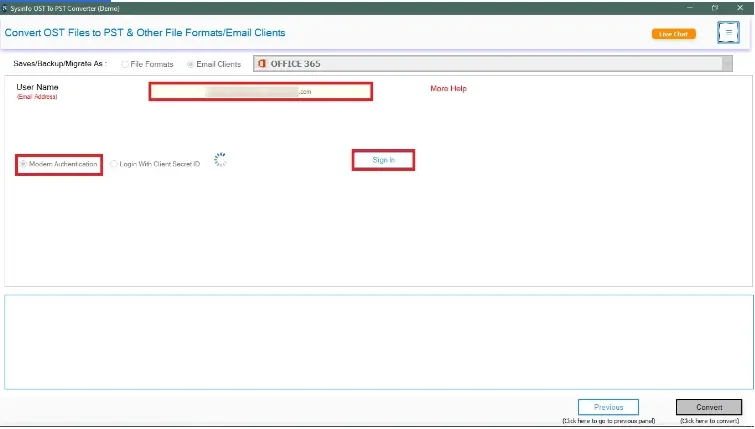
Task: Close the Sysinfo OST to PST Converter
Action: [x=740, y=8]
